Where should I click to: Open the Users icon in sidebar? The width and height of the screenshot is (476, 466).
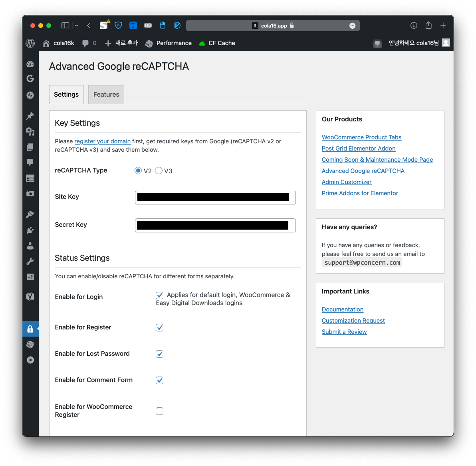coord(30,246)
